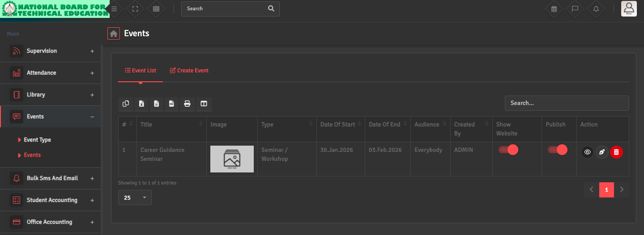View Career Guidance Seminar details via eye icon
The width and height of the screenshot is (644, 235).
588,152
